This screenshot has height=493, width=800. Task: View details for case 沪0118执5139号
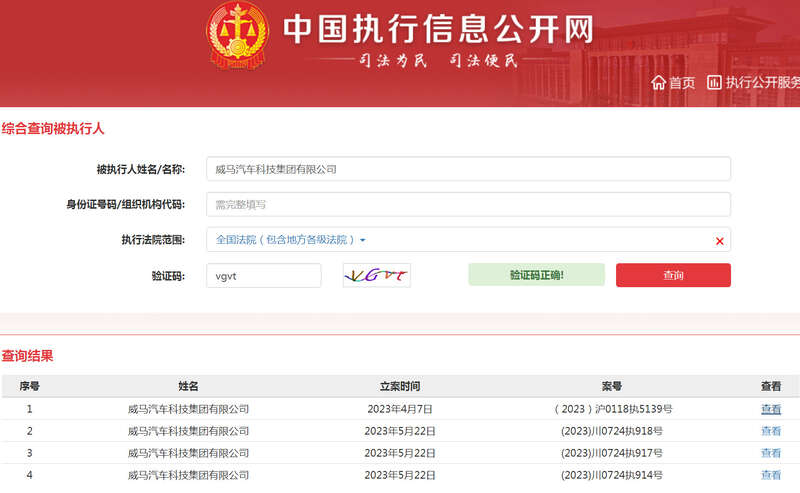click(x=770, y=409)
